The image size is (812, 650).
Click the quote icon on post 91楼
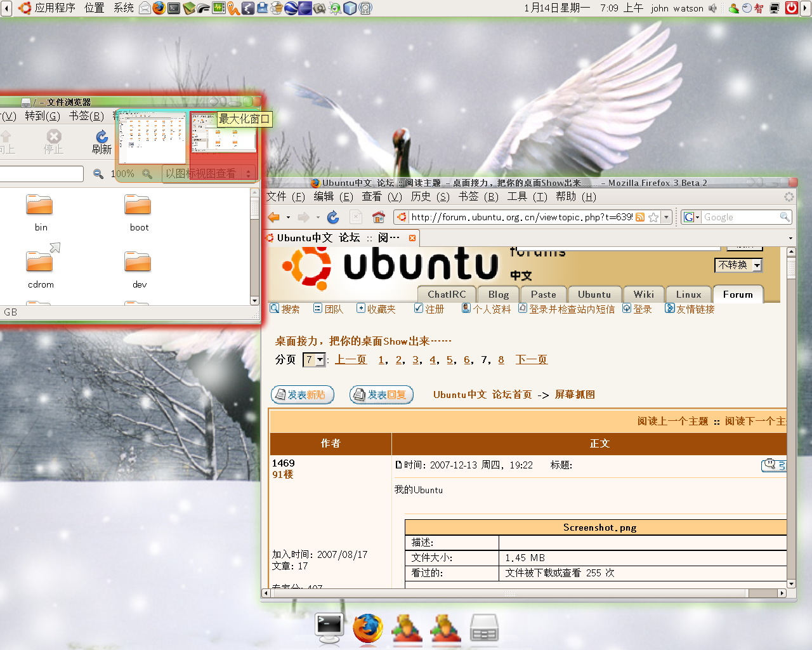click(x=774, y=465)
